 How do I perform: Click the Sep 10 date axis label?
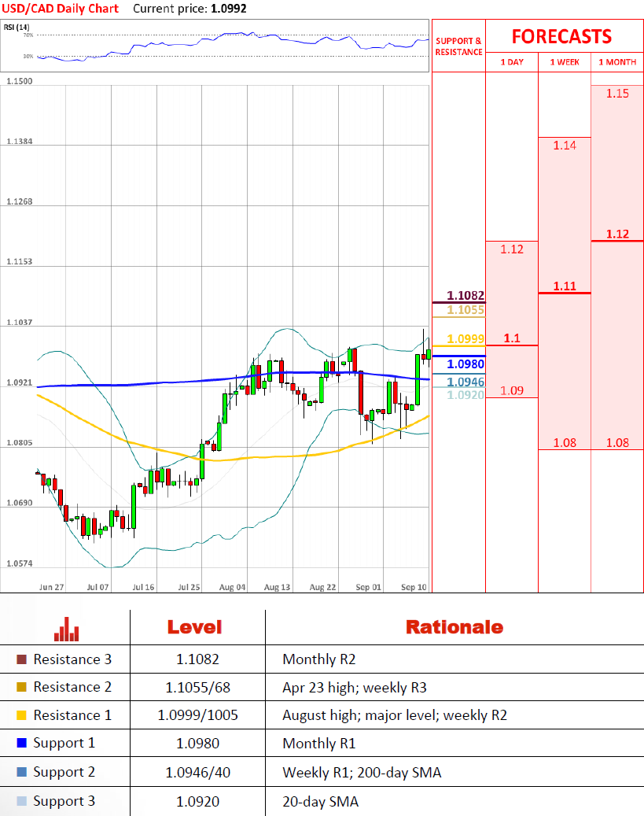point(414,587)
